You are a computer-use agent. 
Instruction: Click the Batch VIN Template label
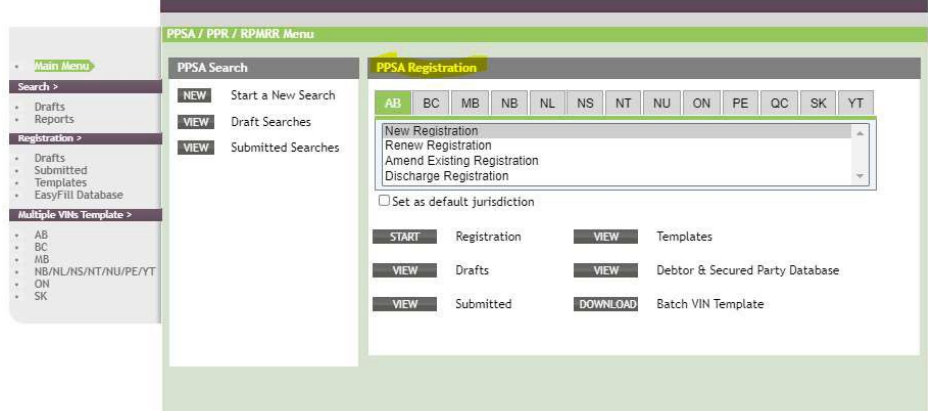710,304
